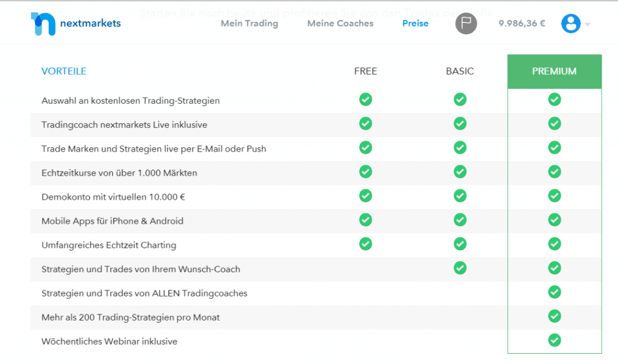This screenshot has width=618, height=364.
Task: Select the PREMIUM plan header
Action: point(554,71)
